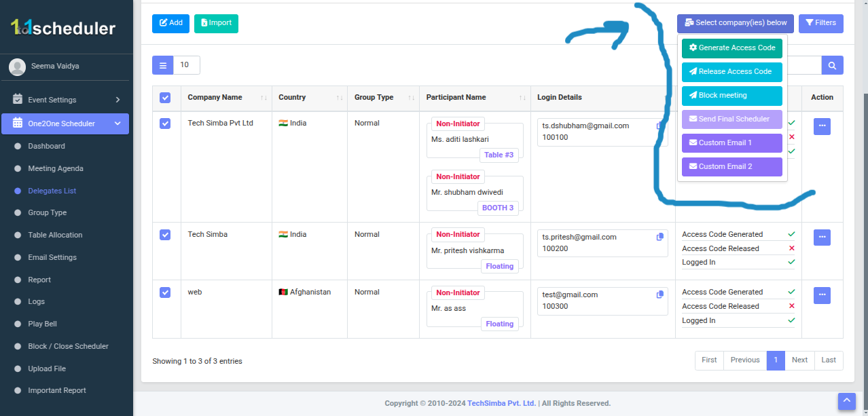Copy login details for ts.pritesh@gmail.com
868x416 pixels.
(659, 237)
